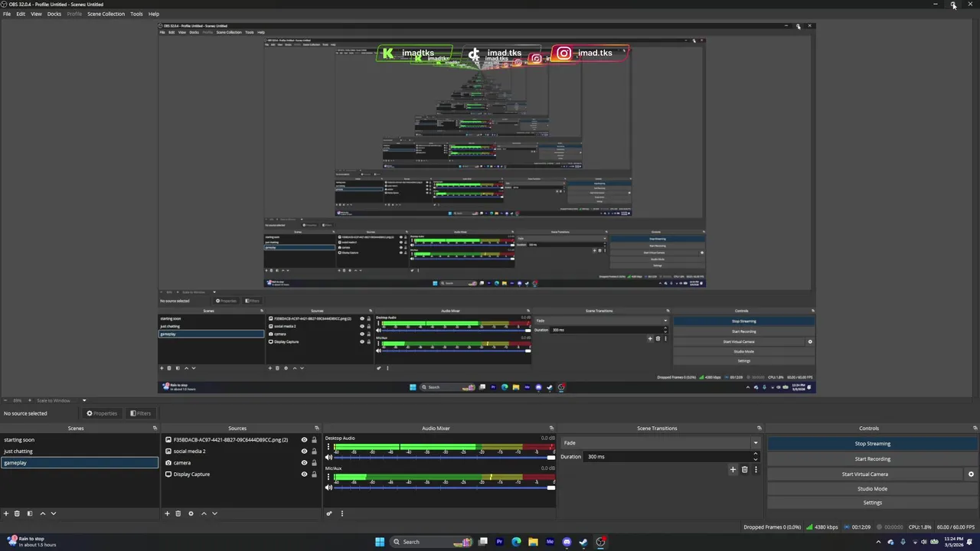The image size is (980, 551).
Task: Open advanced audio properties gear in Audio Mixer
Action: point(329,514)
